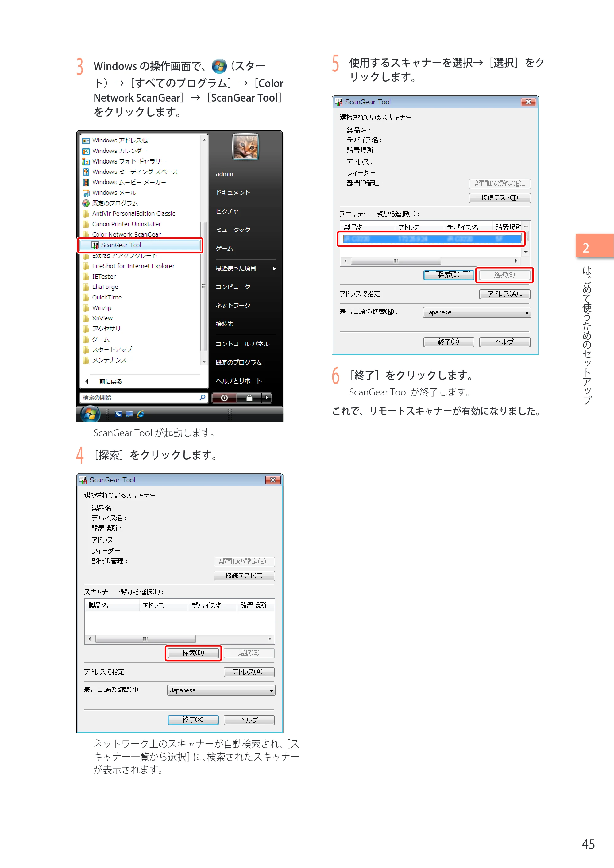This screenshot has width=614, height=868.
Task: Click 製品名 column header in empty scanner list
Action: [112, 606]
